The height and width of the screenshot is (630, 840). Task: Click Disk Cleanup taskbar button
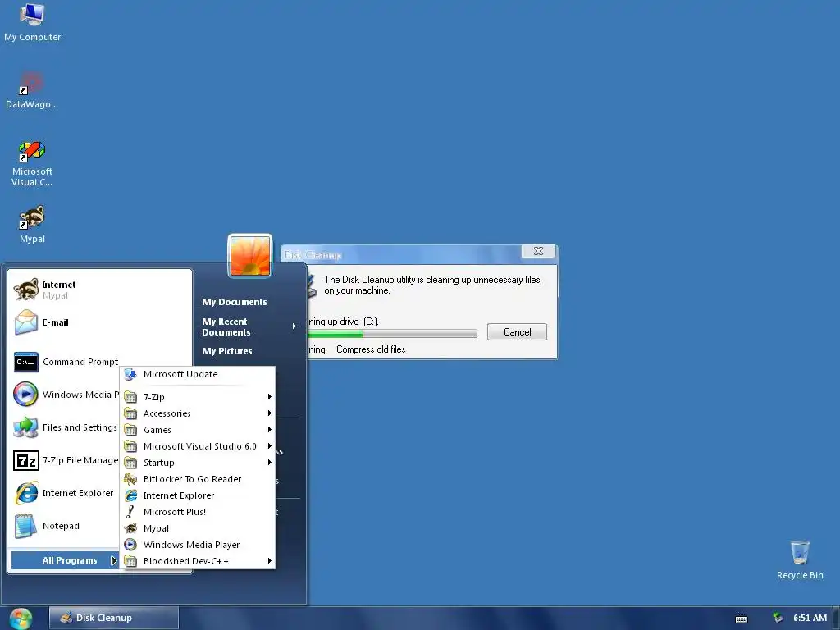point(113,618)
